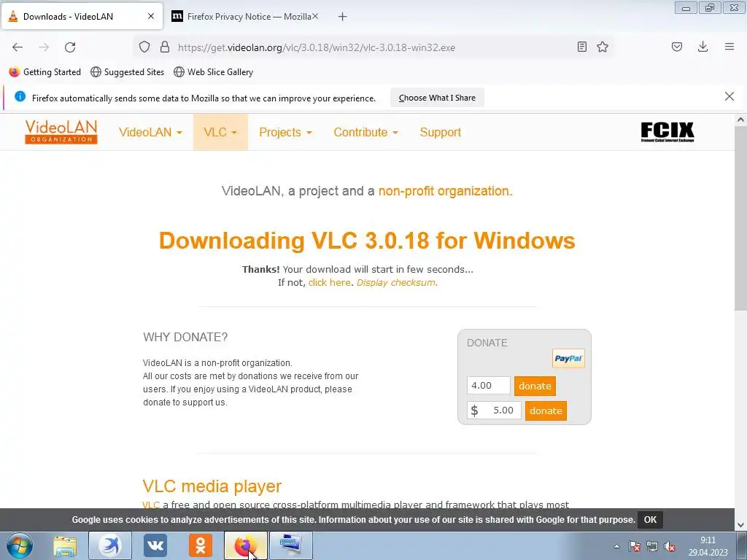
Task: Open Web Slice Gallery bookmark
Action: [x=213, y=72]
